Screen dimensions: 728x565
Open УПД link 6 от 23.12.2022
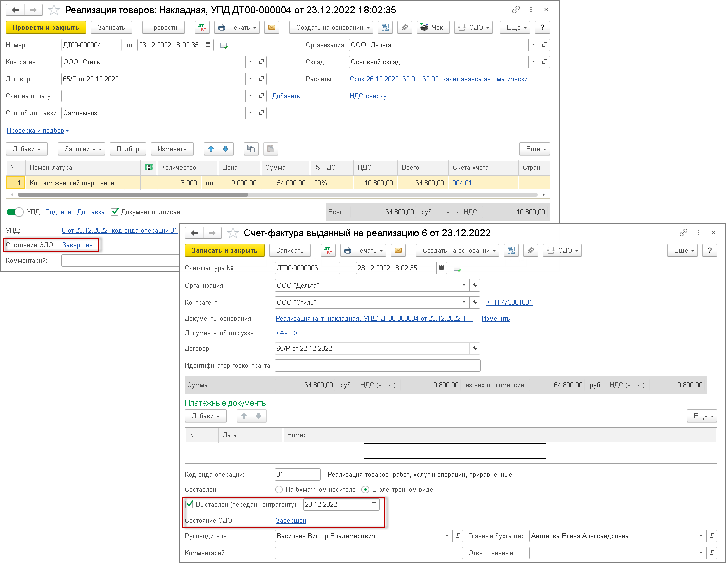click(x=119, y=230)
